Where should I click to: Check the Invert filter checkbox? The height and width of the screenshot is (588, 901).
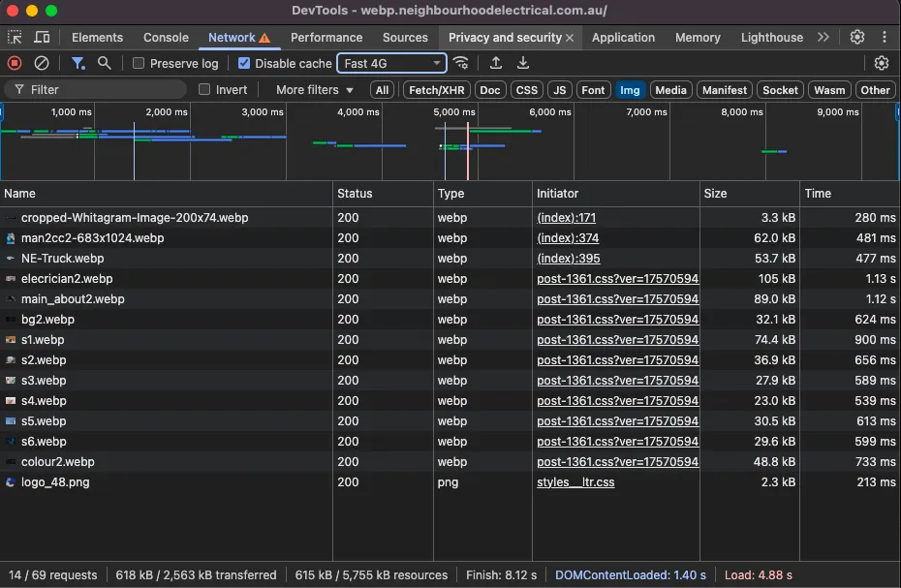pos(204,90)
